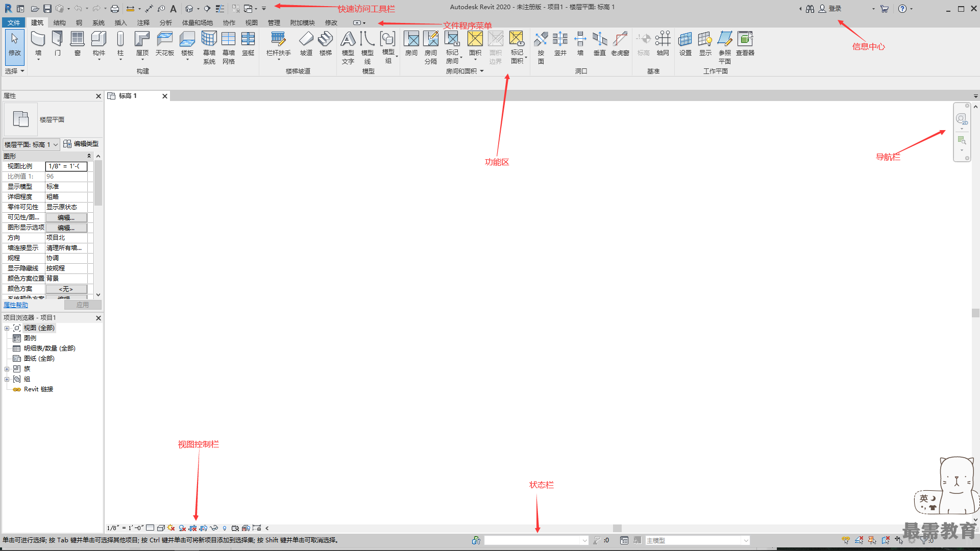Expand the 房间和面积 panel dropdown
The image size is (980, 551).
(464, 71)
